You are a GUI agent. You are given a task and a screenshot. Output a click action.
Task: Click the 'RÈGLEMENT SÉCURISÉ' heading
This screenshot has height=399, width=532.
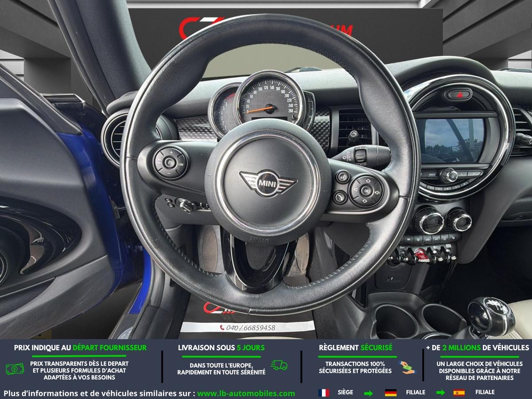point(356,348)
